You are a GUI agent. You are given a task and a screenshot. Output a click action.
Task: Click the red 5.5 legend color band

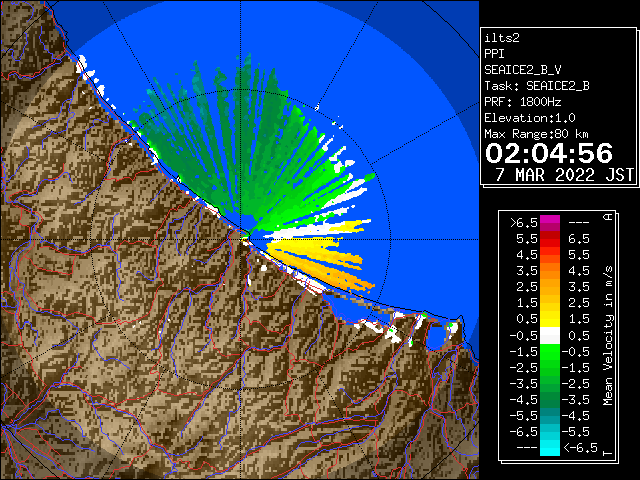(x=550, y=239)
